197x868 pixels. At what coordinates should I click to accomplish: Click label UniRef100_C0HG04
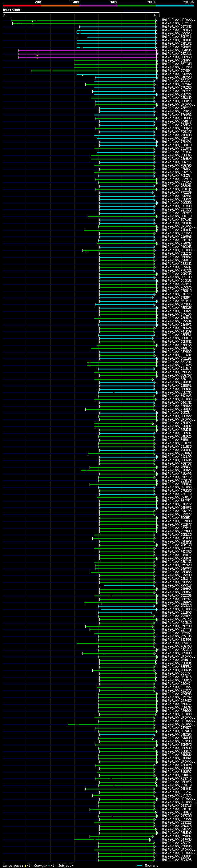pos(177,60)
